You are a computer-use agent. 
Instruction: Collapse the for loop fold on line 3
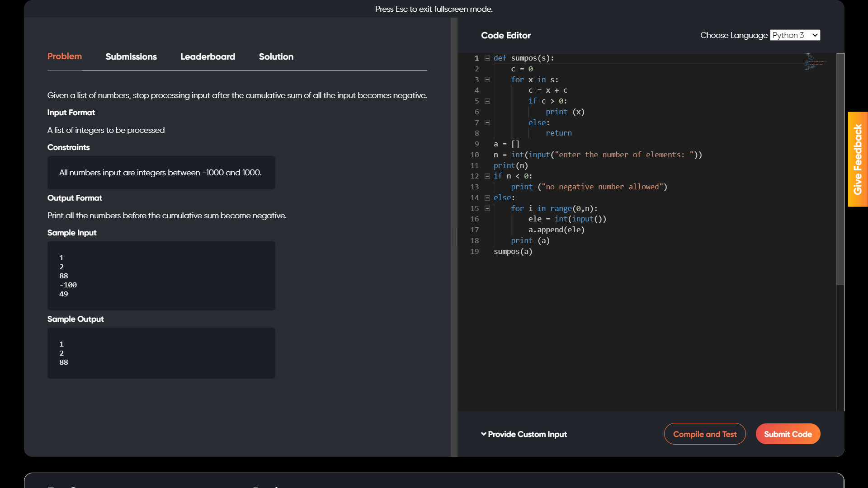[487, 80]
